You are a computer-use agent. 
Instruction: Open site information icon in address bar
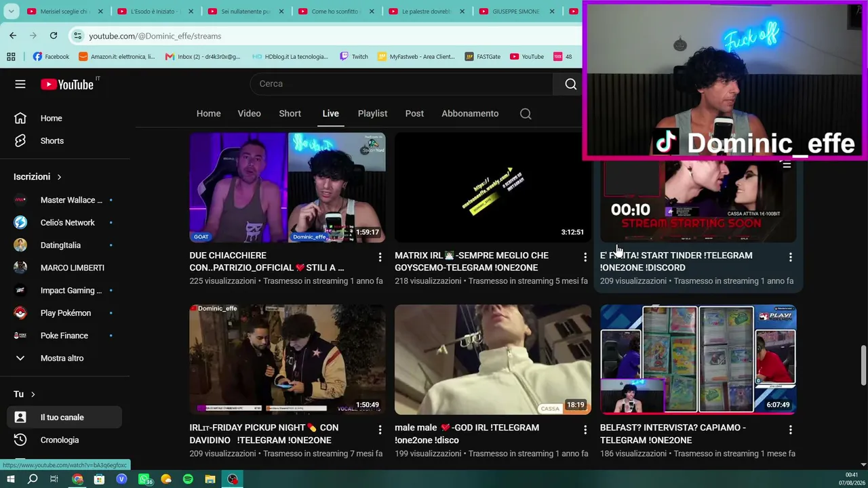tap(78, 36)
